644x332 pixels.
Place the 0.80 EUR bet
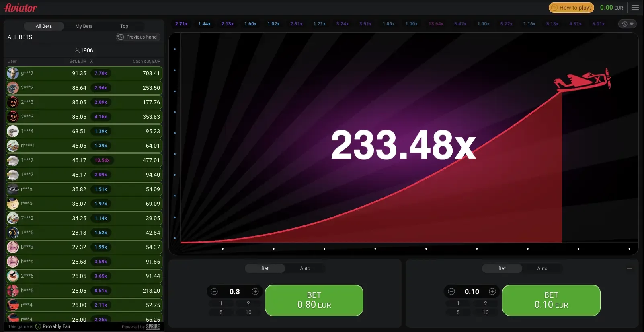[x=314, y=300]
